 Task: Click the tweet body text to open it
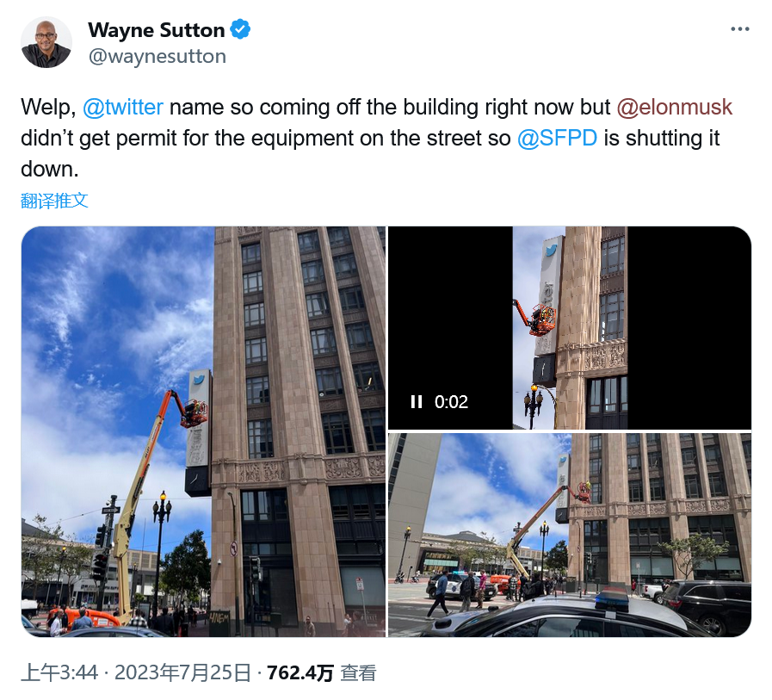pyautogui.click(x=377, y=138)
